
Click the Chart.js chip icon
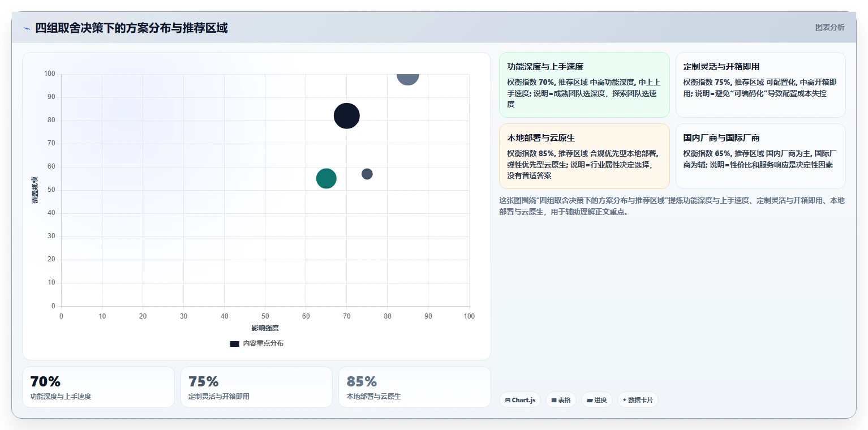[508, 400]
